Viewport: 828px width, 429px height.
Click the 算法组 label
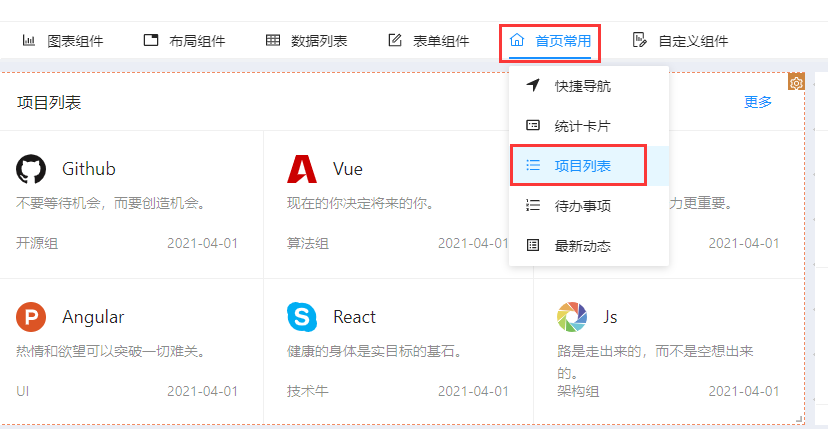308,243
